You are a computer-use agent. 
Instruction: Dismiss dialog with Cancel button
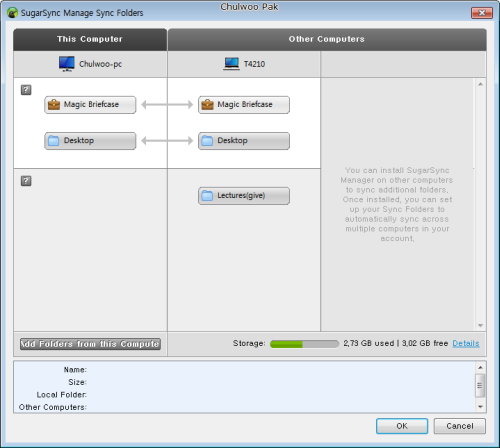point(460,426)
